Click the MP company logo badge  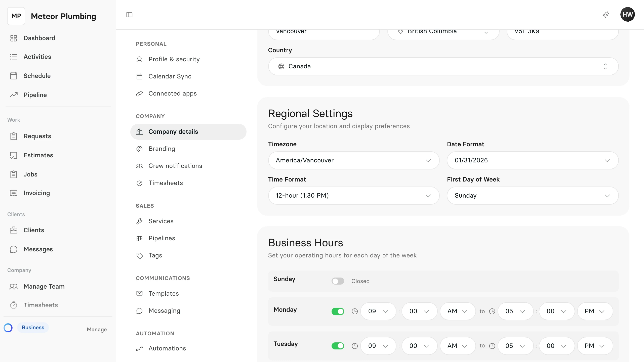16,16
